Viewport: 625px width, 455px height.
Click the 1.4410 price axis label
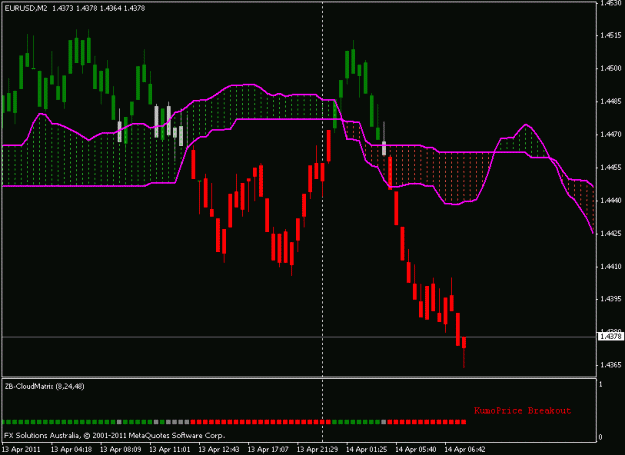(610, 267)
